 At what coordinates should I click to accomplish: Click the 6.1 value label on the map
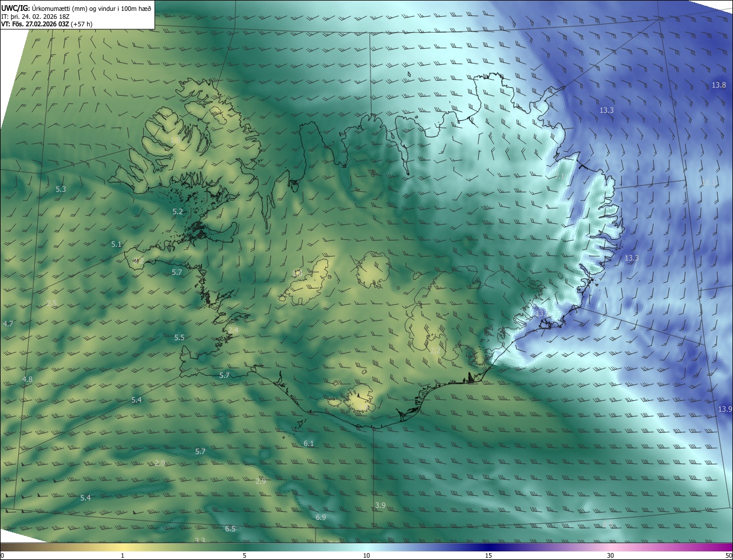309,444
